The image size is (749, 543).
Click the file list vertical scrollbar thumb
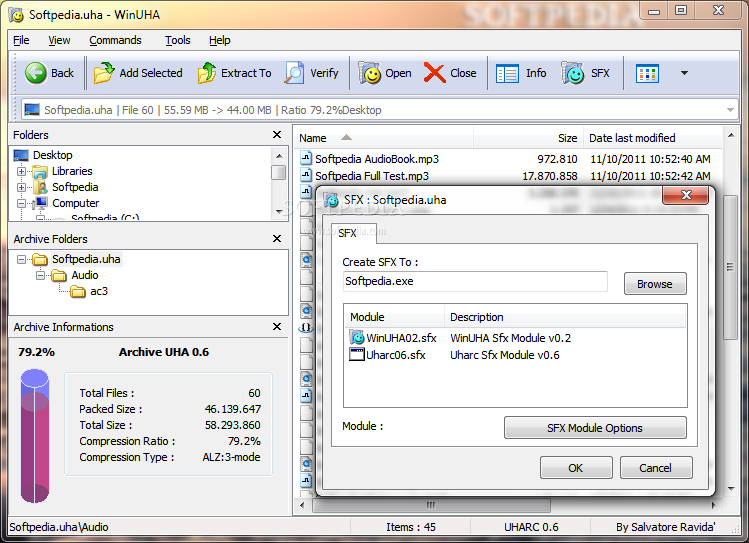point(730,267)
